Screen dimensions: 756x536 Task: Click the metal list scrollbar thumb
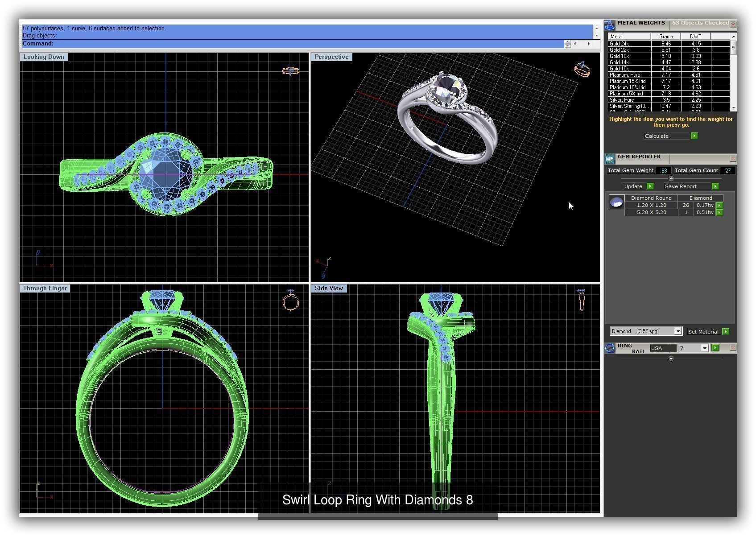tap(733, 48)
